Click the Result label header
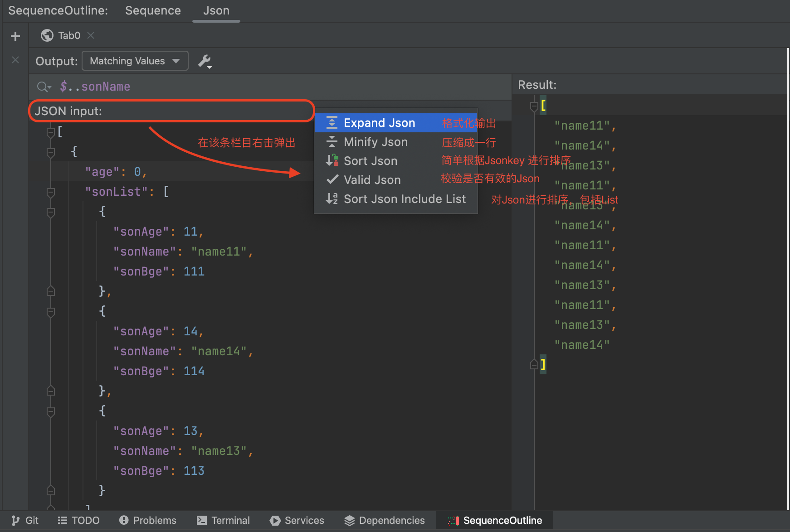The width and height of the screenshot is (790, 532). [537, 85]
